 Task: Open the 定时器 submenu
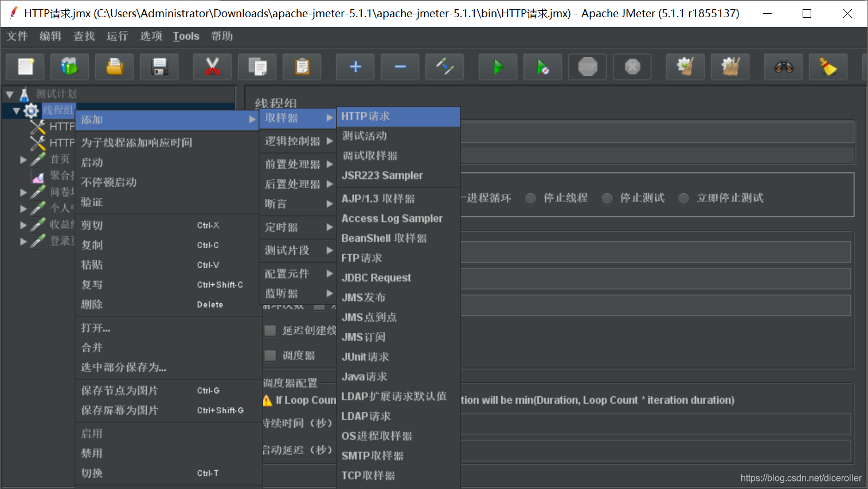tap(298, 228)
